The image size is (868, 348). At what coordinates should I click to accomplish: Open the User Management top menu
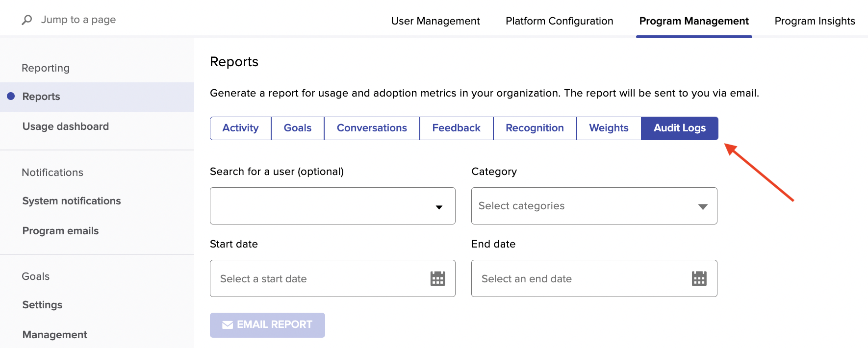coord(435,21)
